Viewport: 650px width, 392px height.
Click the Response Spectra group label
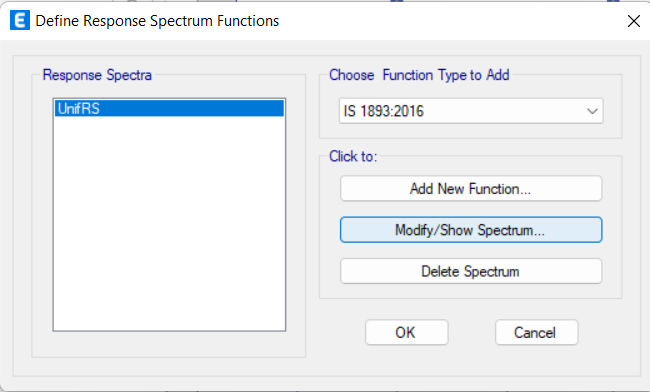(97, 75)
